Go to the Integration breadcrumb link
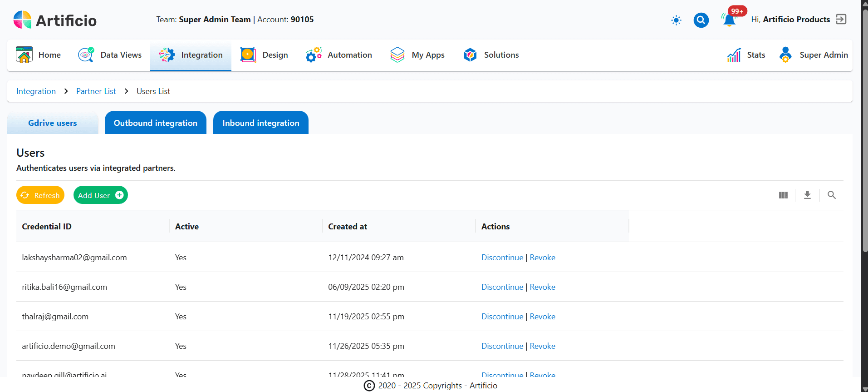The height and width of the screenshot is (392, 868). click(36, 91)
